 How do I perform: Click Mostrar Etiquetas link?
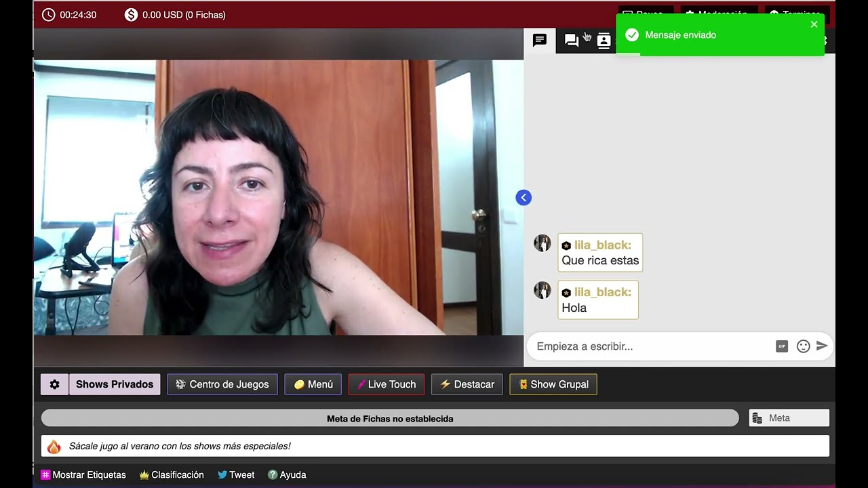tap(83, 475)
